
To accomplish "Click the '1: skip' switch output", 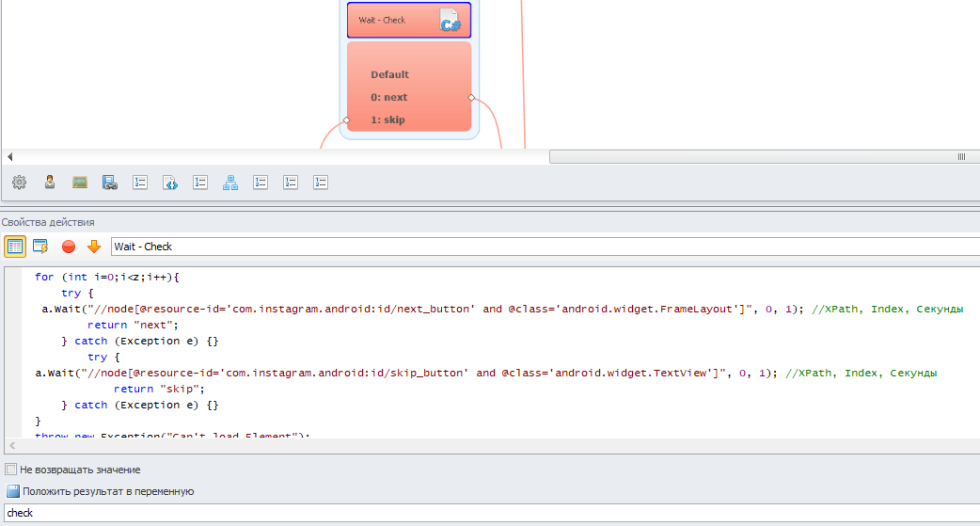I will click(x=387, y=120).
